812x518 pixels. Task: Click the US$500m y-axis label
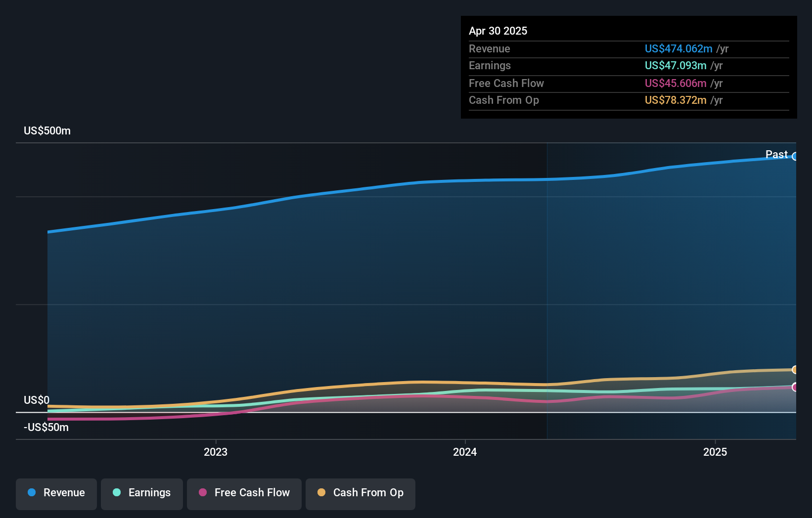47,130
